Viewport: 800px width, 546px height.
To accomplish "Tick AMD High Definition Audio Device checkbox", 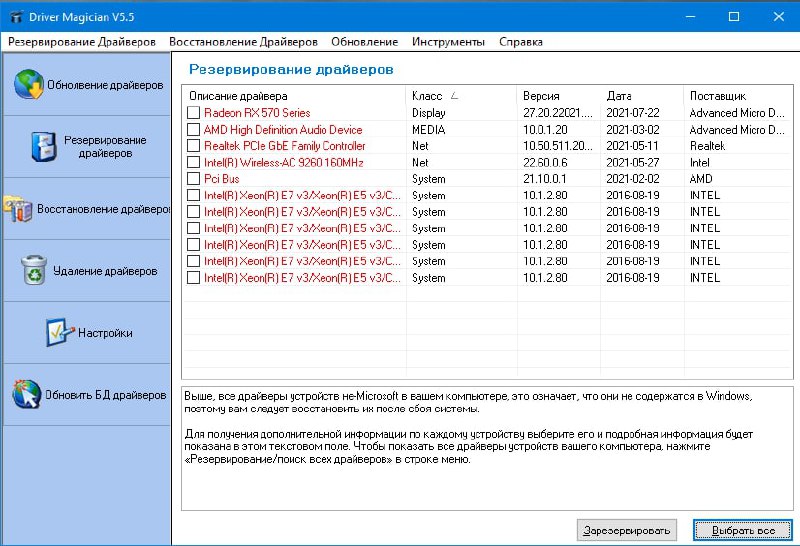I will click(x=194, y=130).
